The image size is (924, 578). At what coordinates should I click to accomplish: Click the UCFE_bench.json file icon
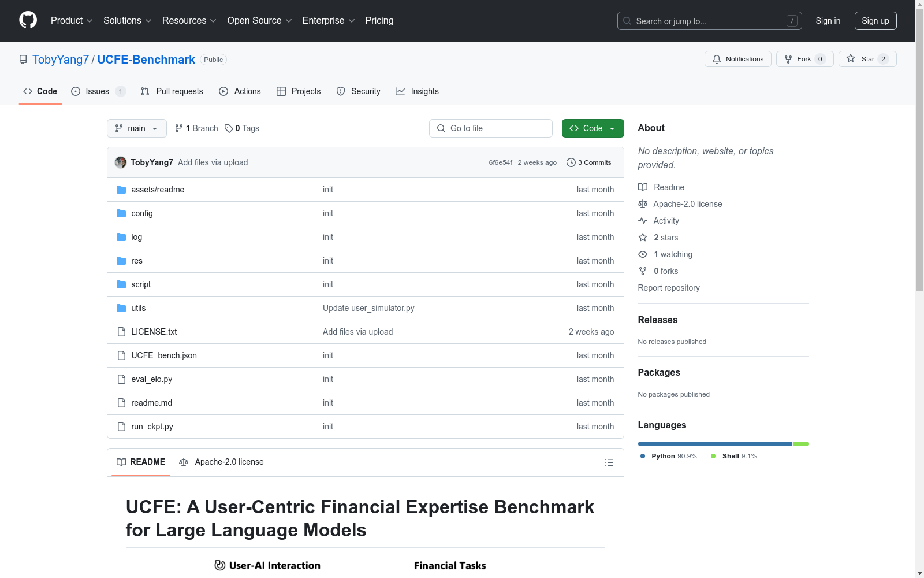(121, 355)
